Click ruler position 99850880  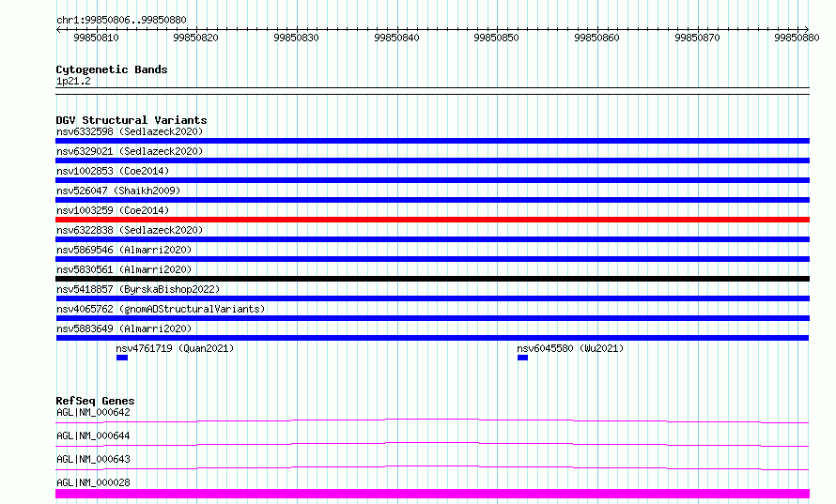pos(797,38)
